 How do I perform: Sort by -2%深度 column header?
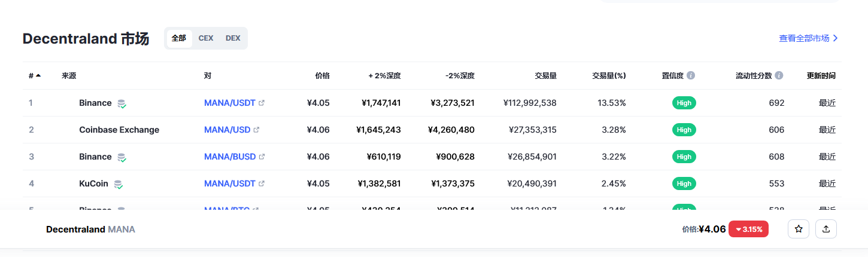click(x=460, y=76)
